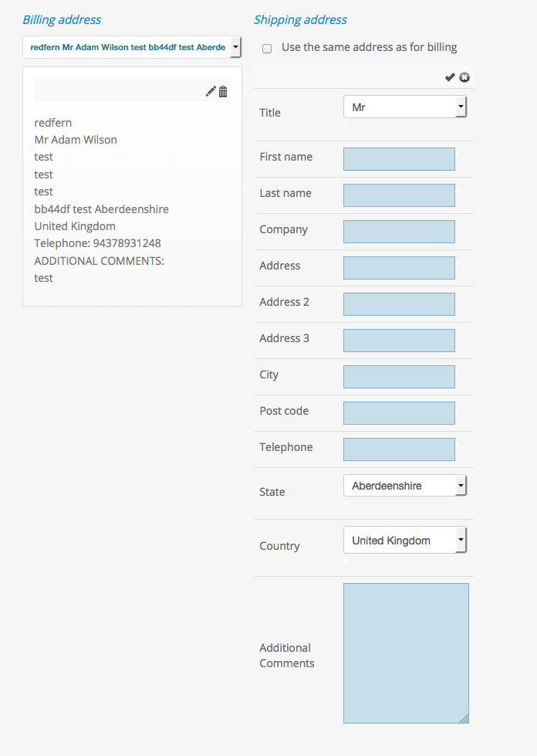Expand the Country dropdown showing United Kingdom
Image resolution: width=537 pixels, height=756 pixels.
(405, 541)
